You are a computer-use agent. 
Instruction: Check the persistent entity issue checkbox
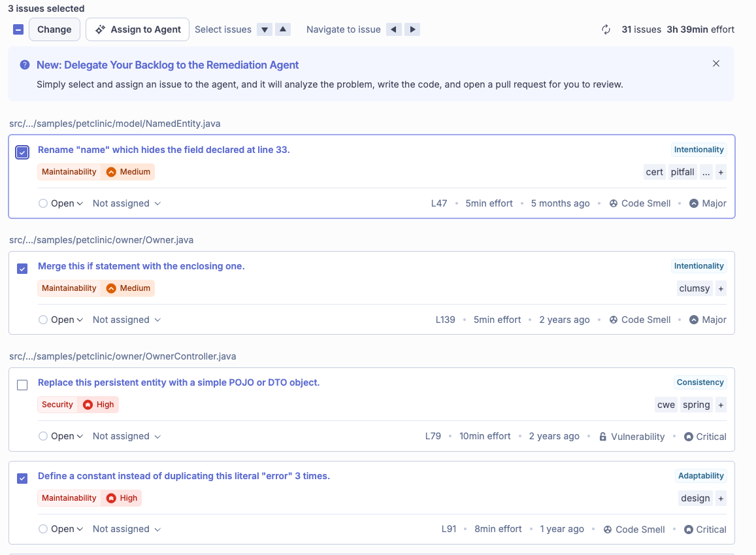pos(22,385)
